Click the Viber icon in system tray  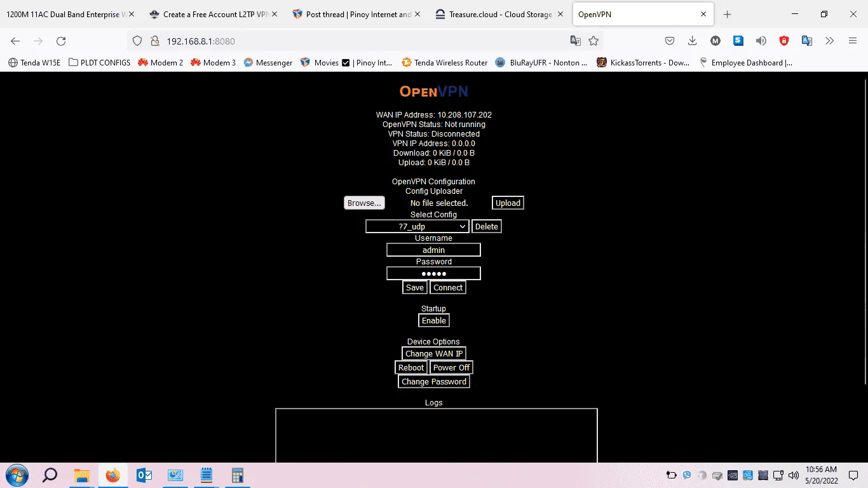[x=687, y=475]
